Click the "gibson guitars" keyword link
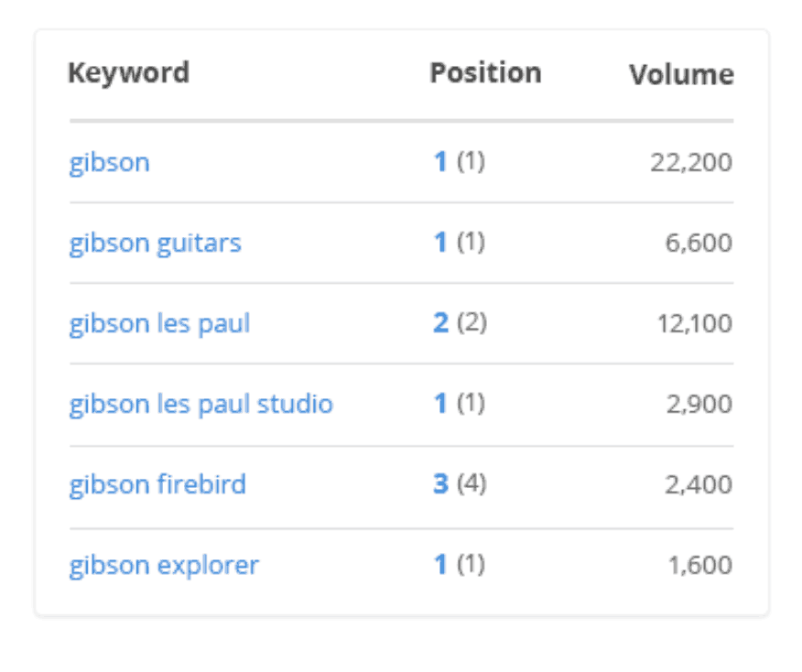The image size is (802, 672). tap(155, 244)
